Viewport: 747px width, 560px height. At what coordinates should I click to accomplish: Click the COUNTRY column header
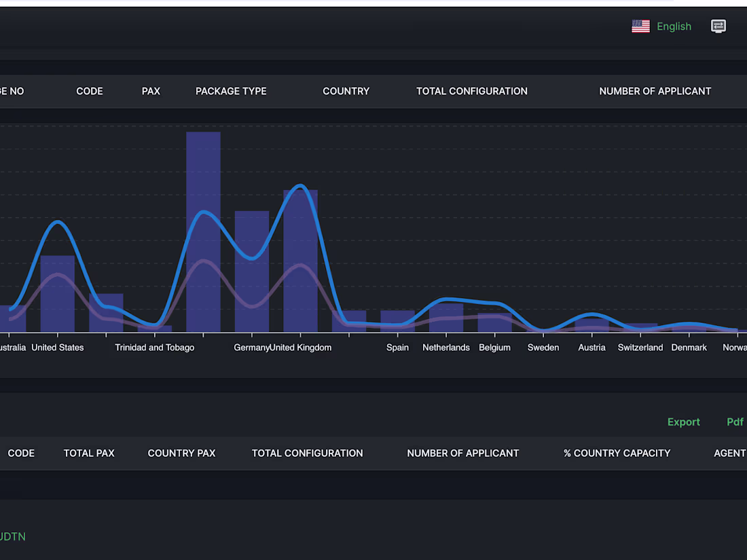coord(346,91)
